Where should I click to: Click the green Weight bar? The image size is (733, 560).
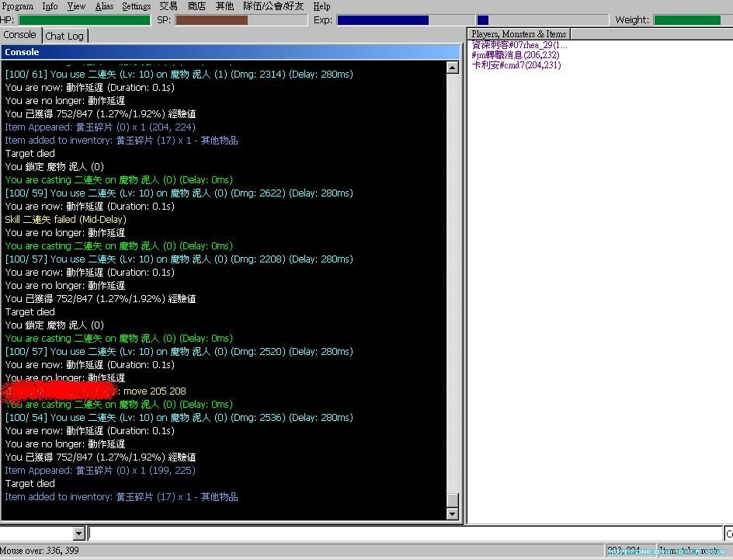click(x=687, y=20)
